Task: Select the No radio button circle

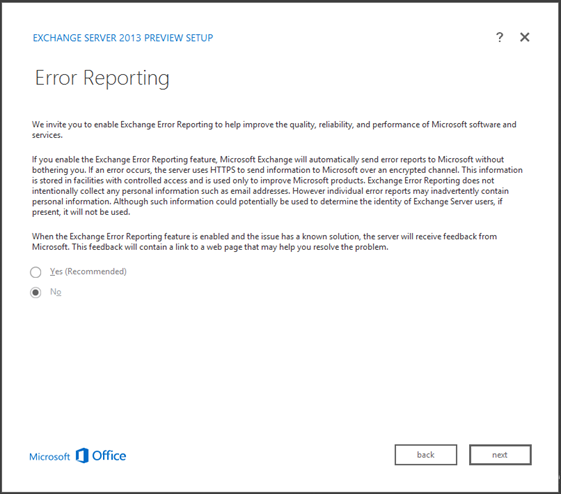Action: point(35,292)
